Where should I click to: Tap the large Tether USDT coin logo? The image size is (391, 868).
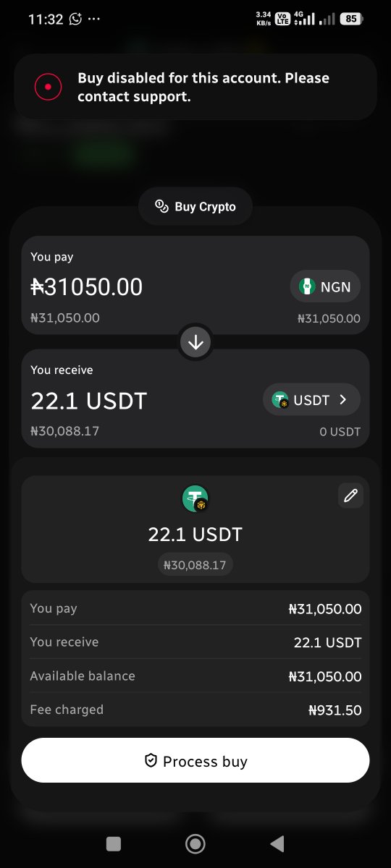point(195,499)
